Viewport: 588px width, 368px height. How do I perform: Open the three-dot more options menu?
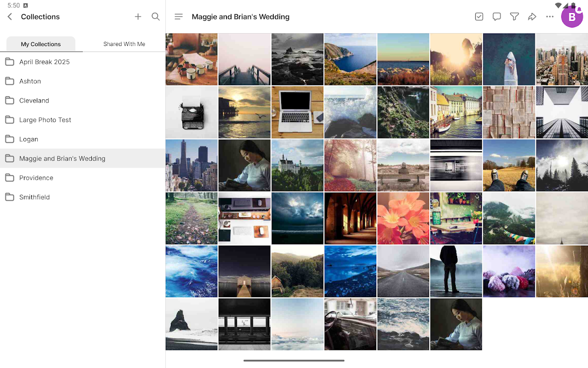click(x=550, y=17)
